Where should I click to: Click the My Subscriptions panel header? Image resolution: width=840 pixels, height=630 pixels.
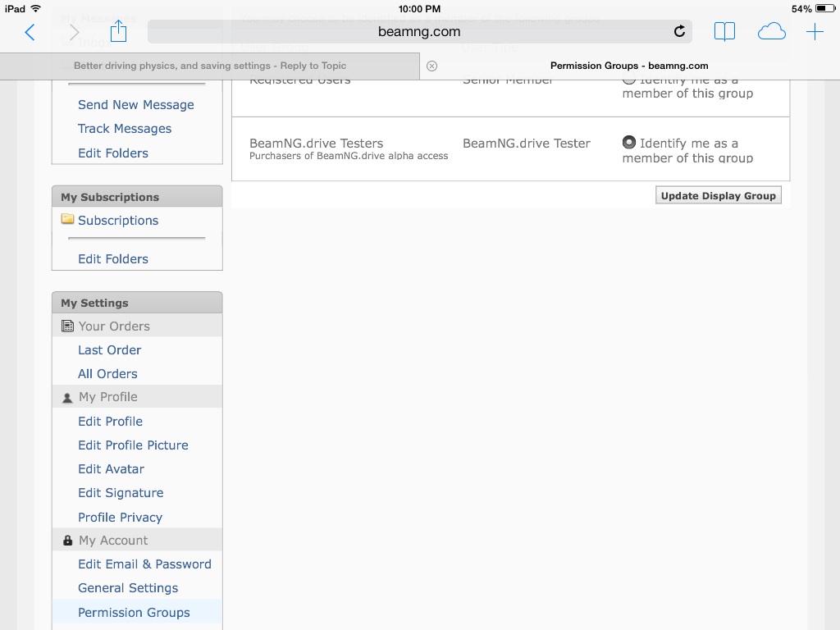click(x=137, y=197)
